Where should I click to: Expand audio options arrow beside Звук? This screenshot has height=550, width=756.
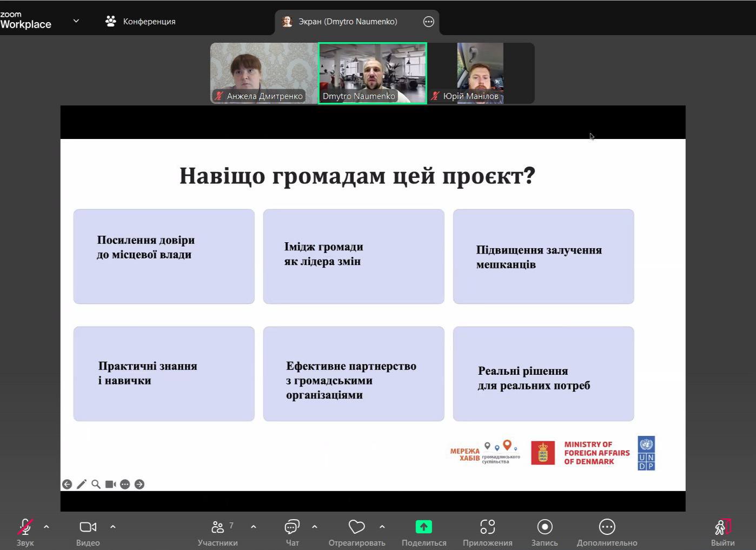pos(47,526)
